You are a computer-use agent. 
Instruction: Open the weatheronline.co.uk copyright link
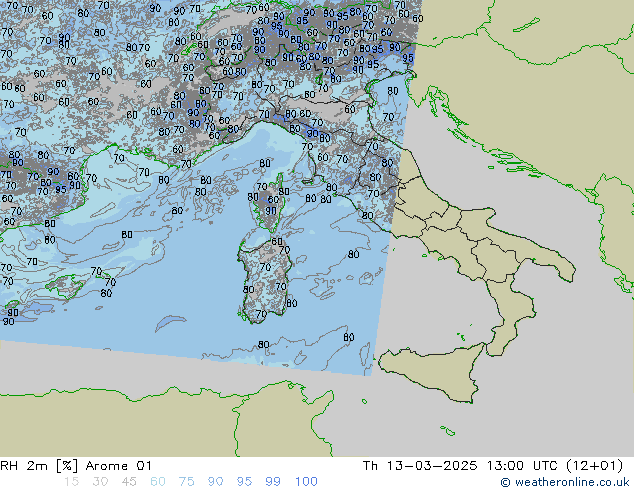pyautogui.click(x=565, y=482)
